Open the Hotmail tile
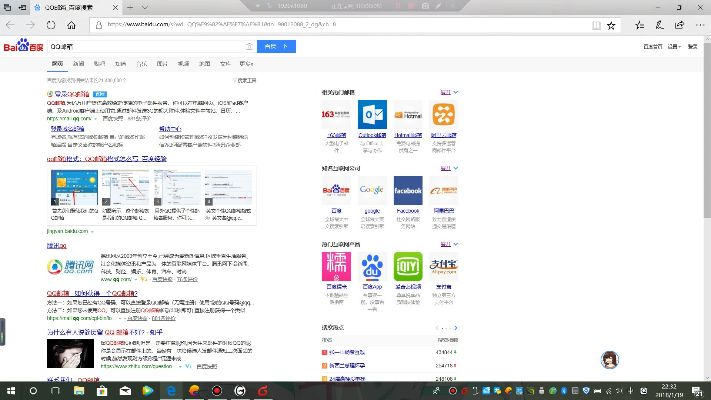Viewport: 711px width, 400px height. 408,114
